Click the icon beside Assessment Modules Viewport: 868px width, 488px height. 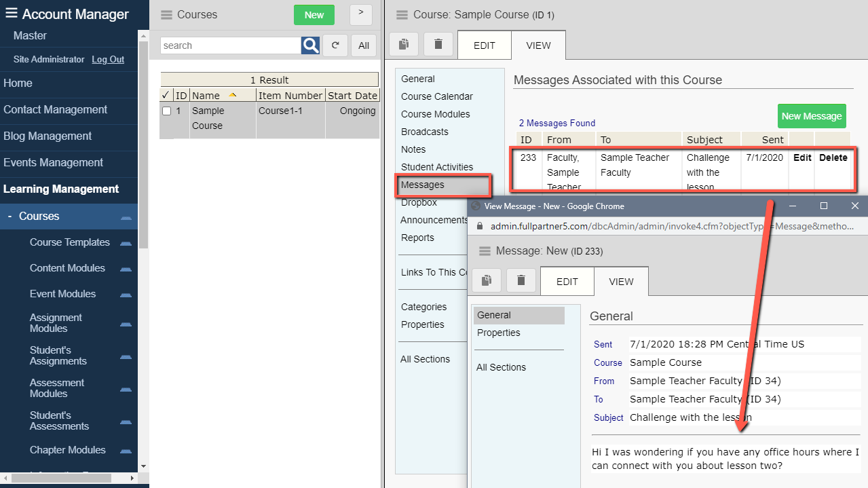pos(126,389)
